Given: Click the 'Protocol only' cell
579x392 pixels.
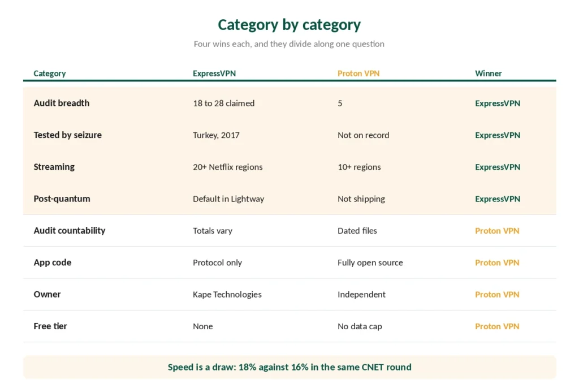Looking at the screenshot, I should (217, 262).
